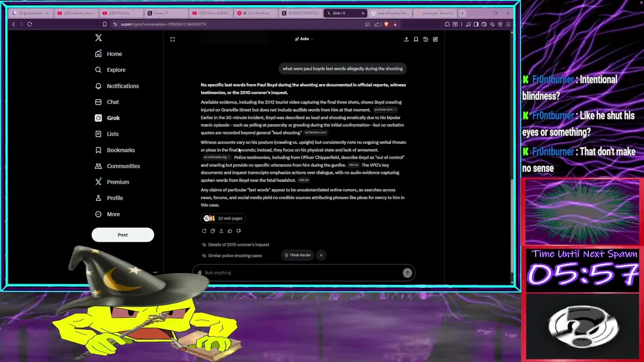Go to Notifications in the sidebar
Viewport: 644px width, 362px height.
click(x=117, y=86)
